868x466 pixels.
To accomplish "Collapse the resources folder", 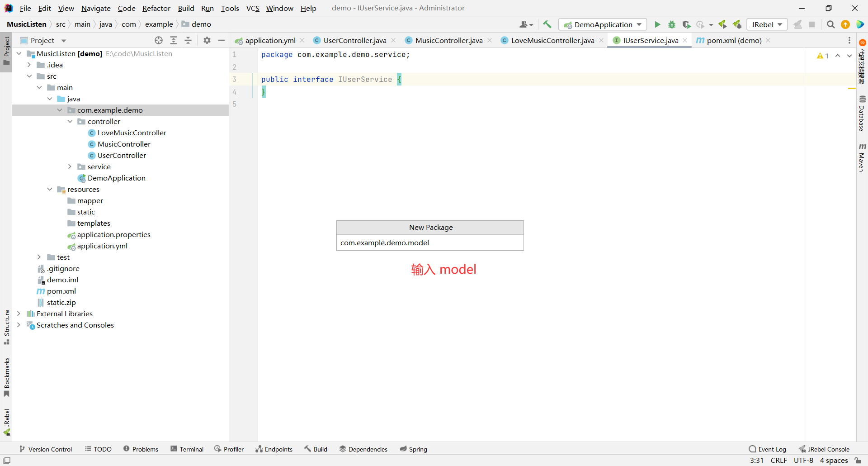I will [49, 189].
